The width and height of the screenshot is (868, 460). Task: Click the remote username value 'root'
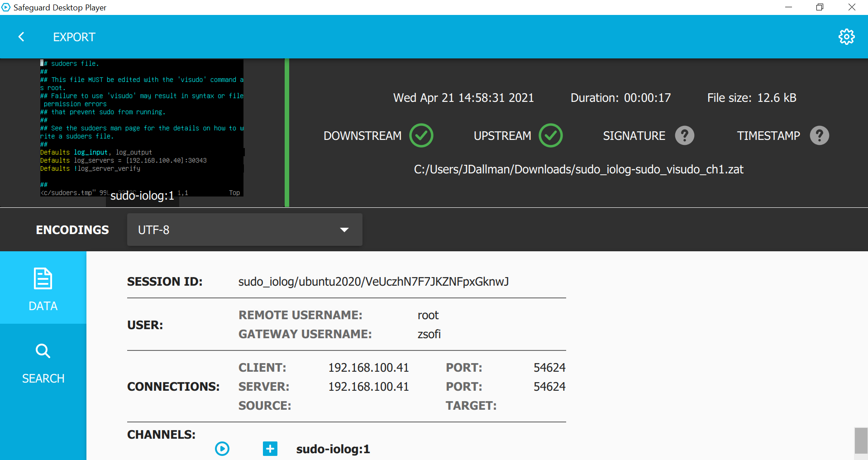428,315
